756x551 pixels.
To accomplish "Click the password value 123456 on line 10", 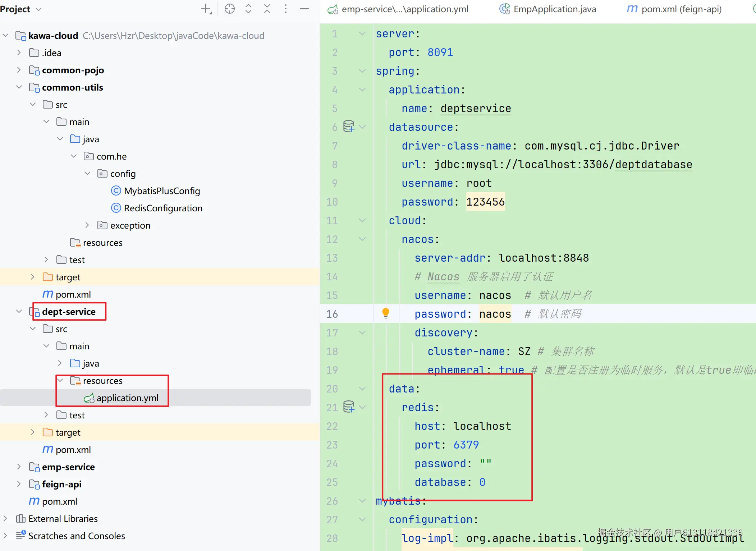I will tap(485, 202).
